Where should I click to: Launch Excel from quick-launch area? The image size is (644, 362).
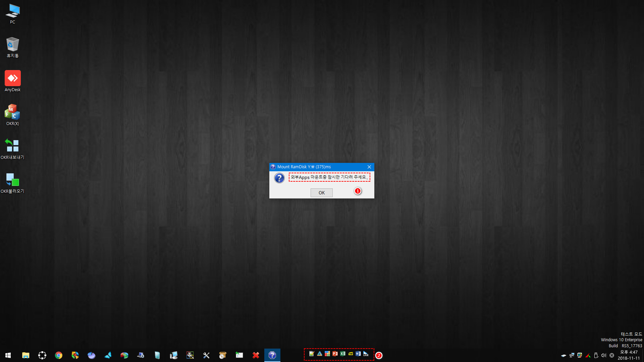343,354
